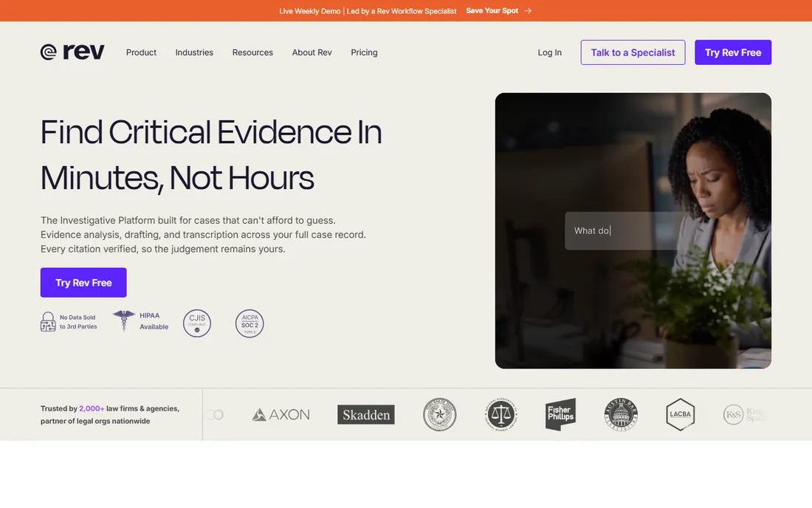Click the Austin Bar Association seal
The image size is (812, 508).
[x=621, y=415]
